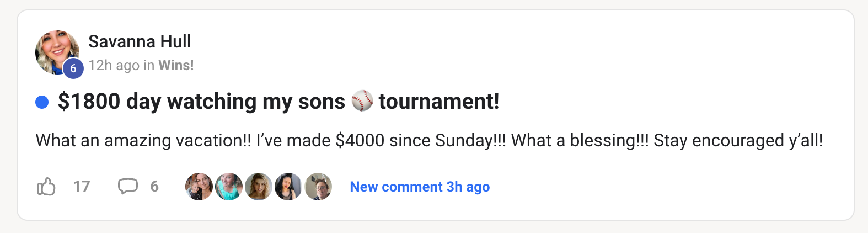
Task: Open the Savanna Hull author name link
Action: [140, 41]
